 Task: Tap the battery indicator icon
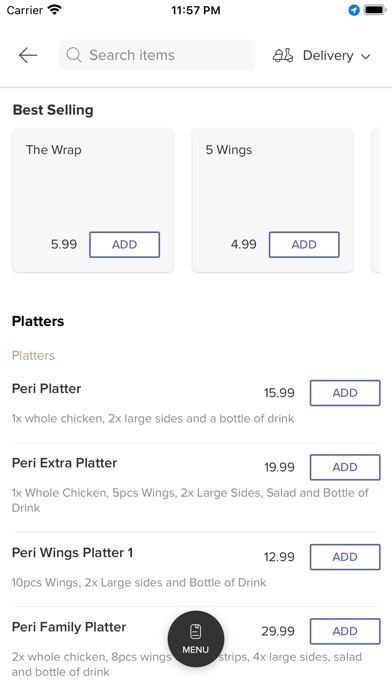pyautogui.click(x=375, y=10)
